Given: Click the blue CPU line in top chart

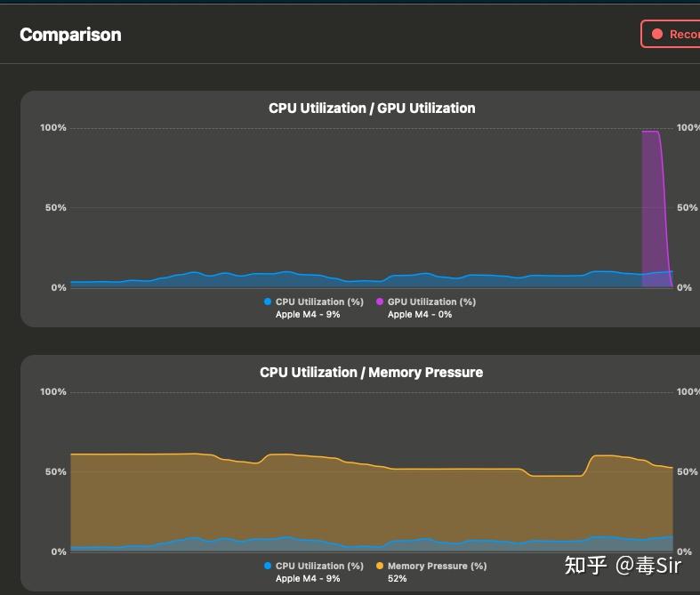Looking at the screenshot, I should coord(286,272).
